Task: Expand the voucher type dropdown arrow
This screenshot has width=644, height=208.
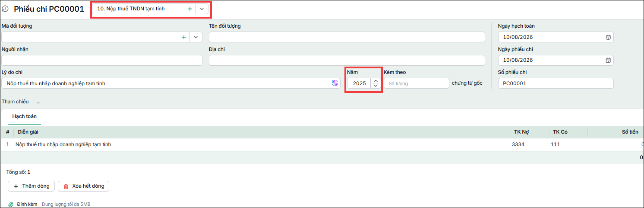Action: click(x=202, y=9)
